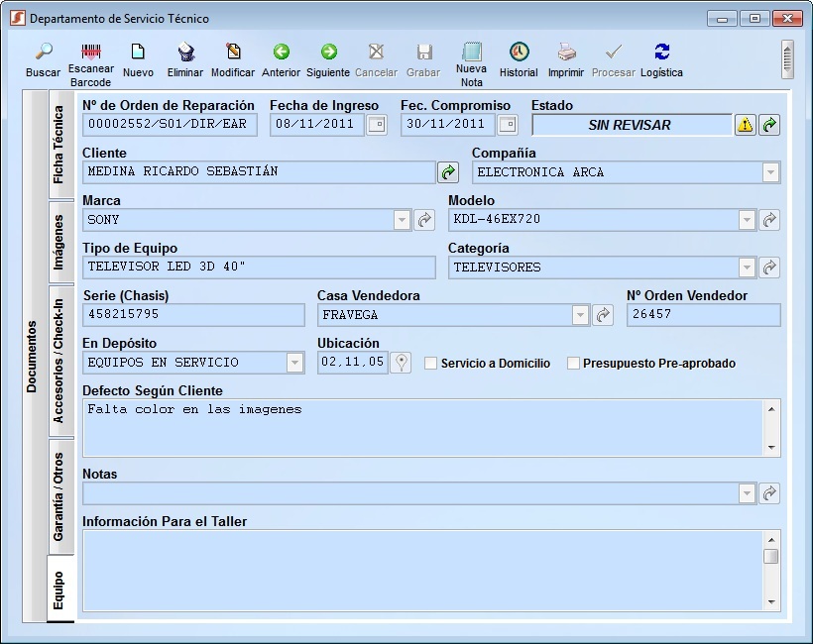The height and width of the screenshot is (644, 813).
Task: Click the Información Para el Taller scrollbar thumb
Action: [771, 556]
